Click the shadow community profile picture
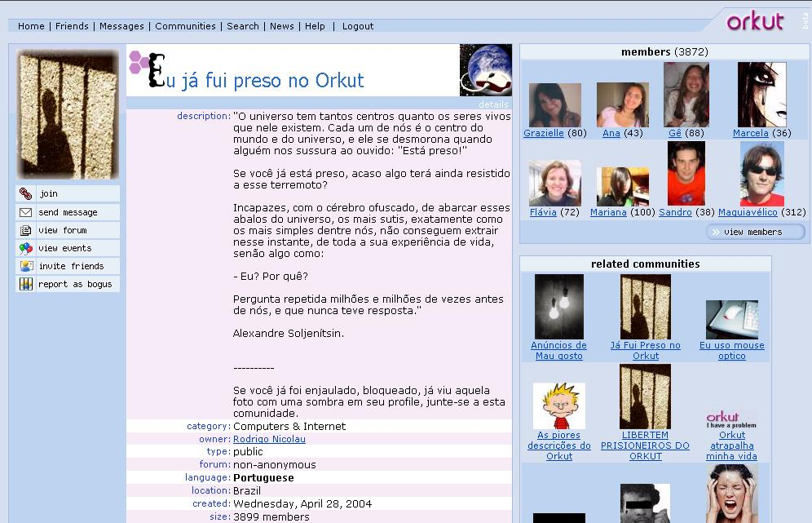 click(x=68, y=114)
